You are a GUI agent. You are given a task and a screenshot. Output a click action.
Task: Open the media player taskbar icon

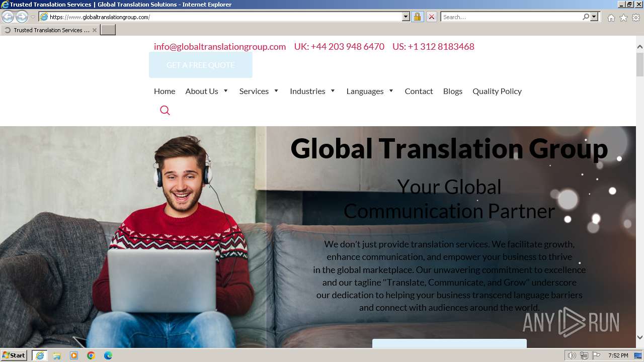point(74,355)
